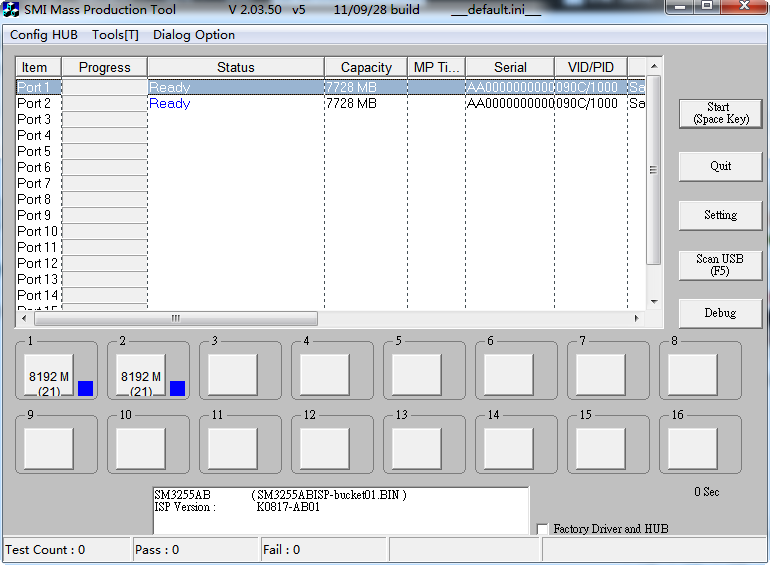Open the Config HUB menu
The width and height of the screenshot is (770, 565).
click(44, 35)
